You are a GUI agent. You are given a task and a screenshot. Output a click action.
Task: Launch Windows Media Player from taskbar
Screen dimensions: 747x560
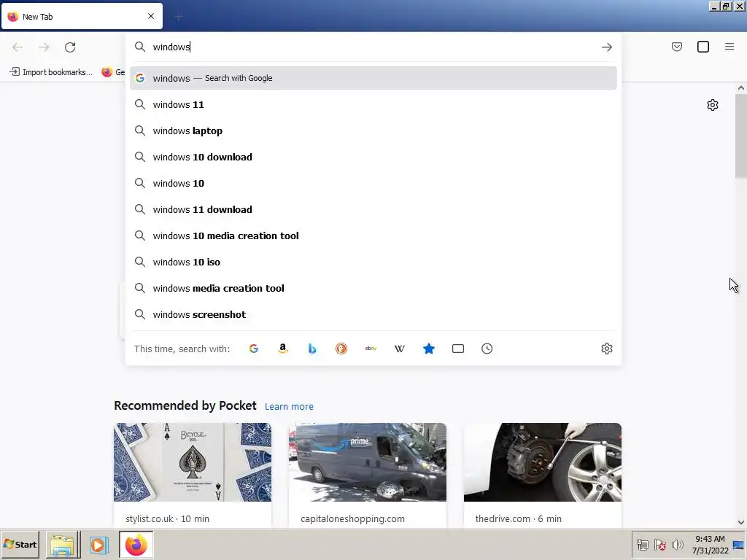[x=99, y=545]
